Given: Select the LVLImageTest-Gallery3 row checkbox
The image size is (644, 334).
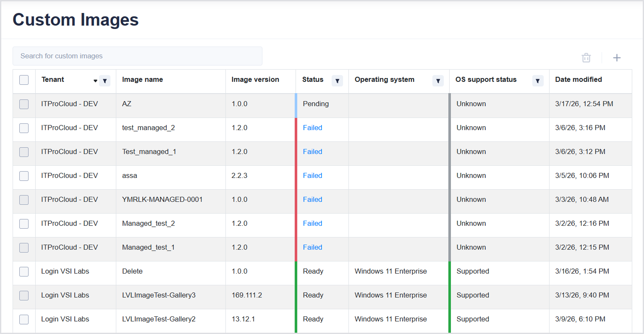Looking at the screenshot, I should 24,295.
